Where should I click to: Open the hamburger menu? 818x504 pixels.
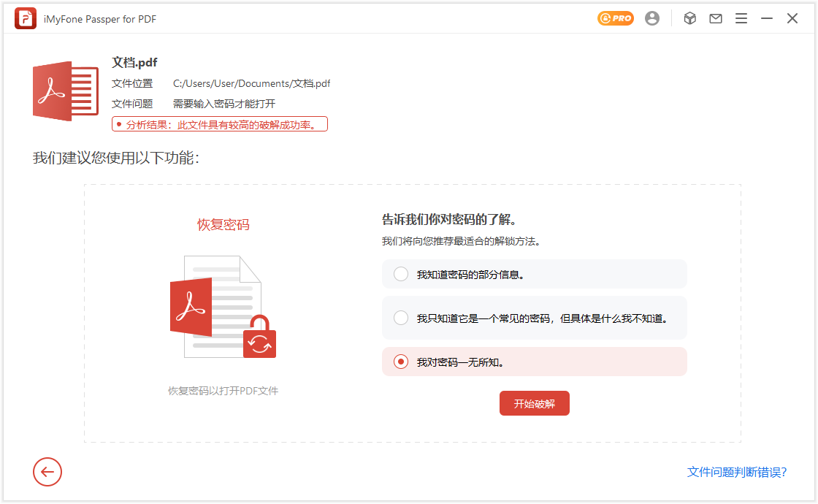[741, 19]
